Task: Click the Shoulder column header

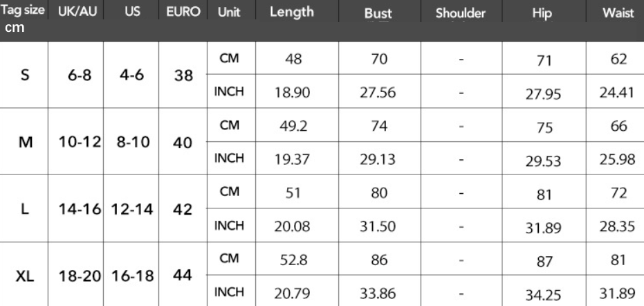Action: point(460,14)
